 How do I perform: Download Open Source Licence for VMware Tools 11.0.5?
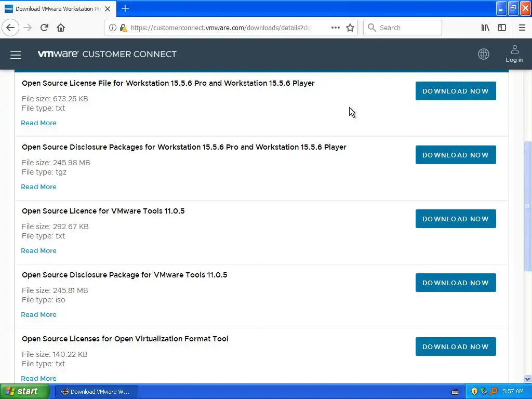tap(456, 219)
